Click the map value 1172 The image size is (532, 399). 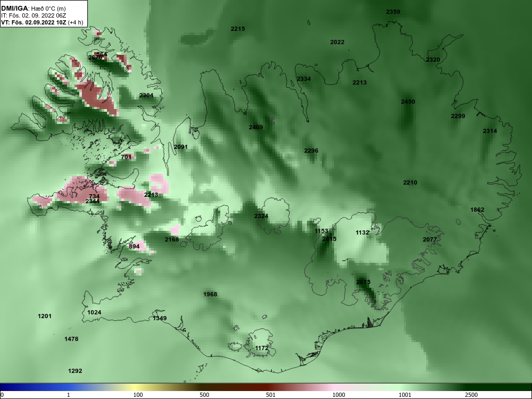click(262, 348)
